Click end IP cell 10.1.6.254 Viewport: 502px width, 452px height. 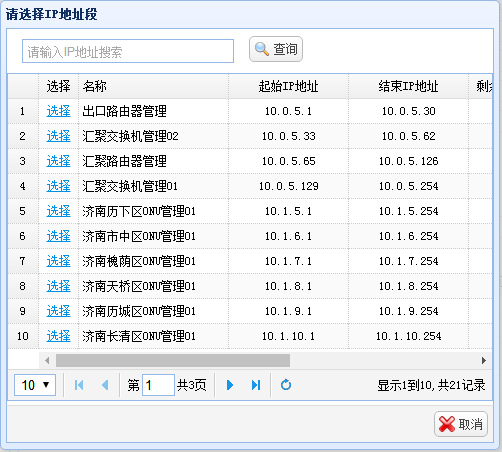click(x=408, y=236)
